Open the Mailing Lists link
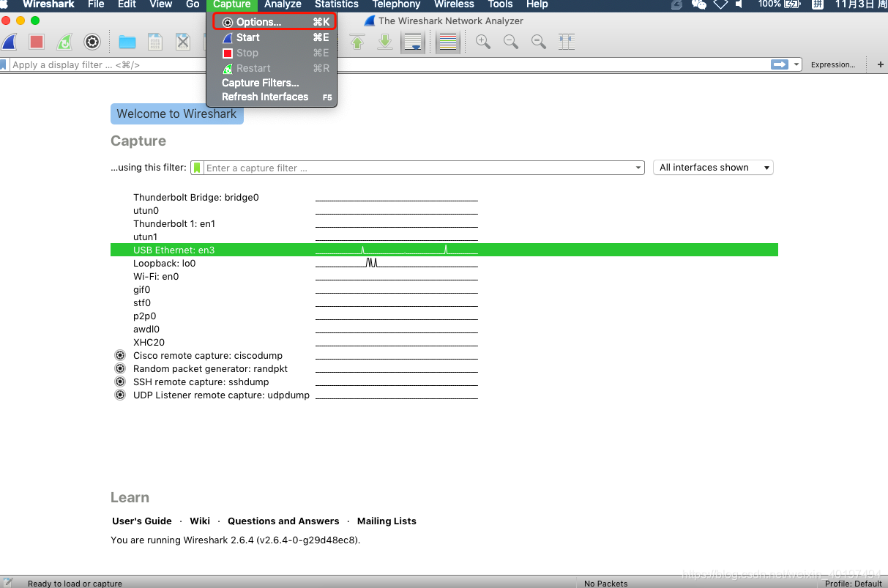888x588 pixels. (x=387, y=521)
